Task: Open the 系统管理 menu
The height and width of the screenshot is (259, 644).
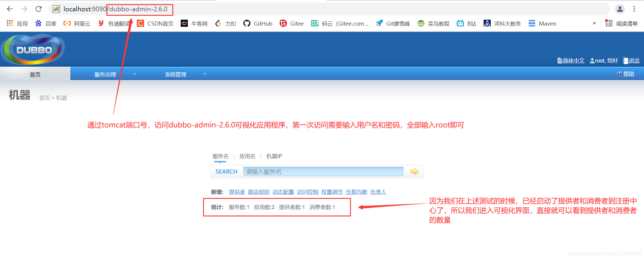Action: (x=176, y=74)
